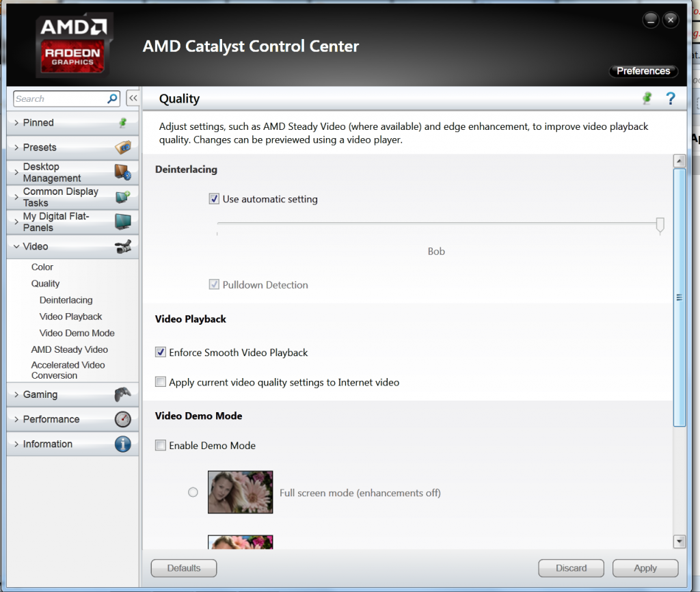The image size is (700, 592).
Task: Open AMD Steady Video page
Action: pyautogui.click(x=69, y=349)
